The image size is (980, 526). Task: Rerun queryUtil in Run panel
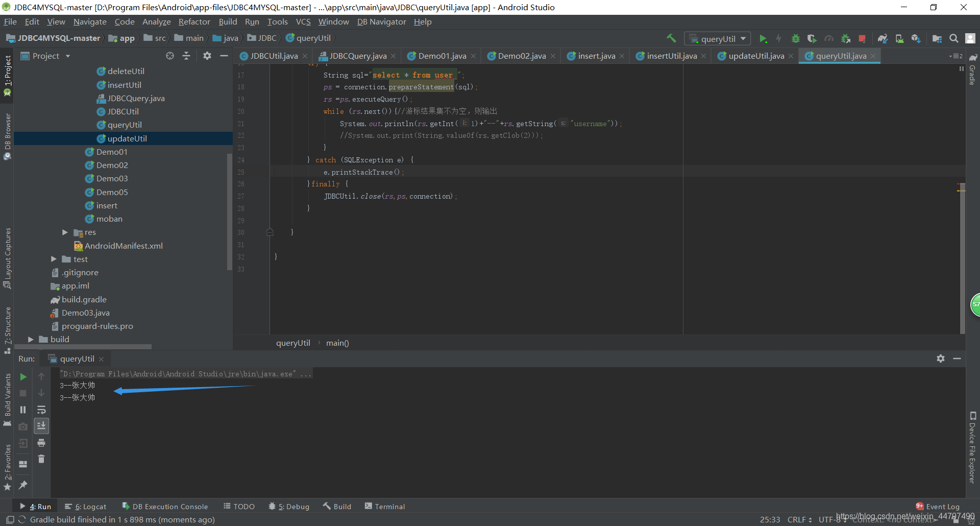click(x=23, y=377)
